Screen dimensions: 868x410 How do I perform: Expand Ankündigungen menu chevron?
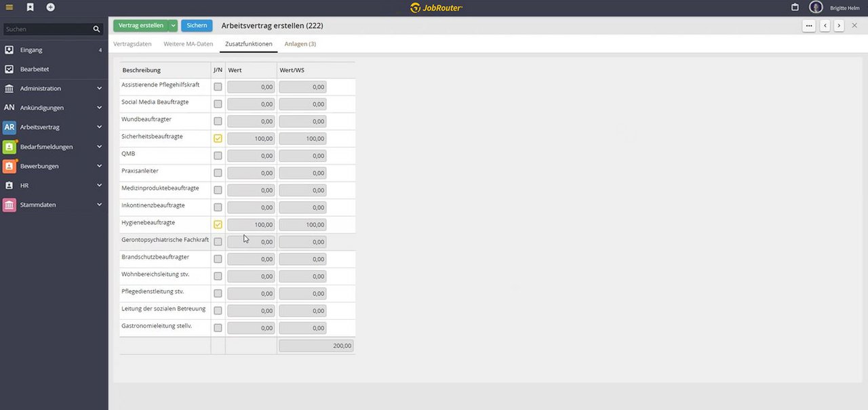99,108
